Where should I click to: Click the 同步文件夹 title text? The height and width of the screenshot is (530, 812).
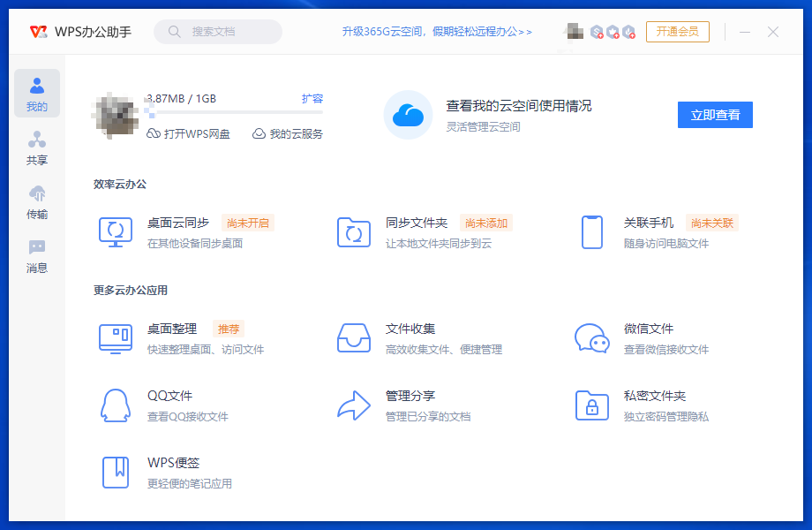pos(417,223)
